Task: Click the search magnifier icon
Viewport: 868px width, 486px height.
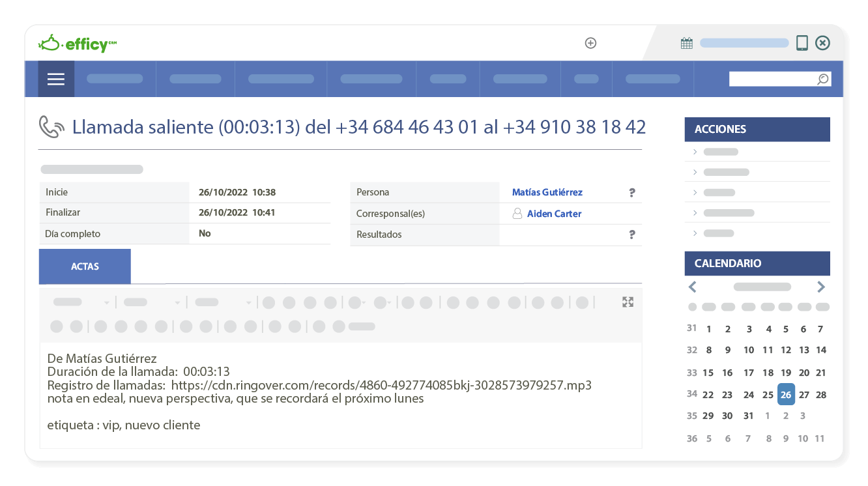Action: (822, 78)
